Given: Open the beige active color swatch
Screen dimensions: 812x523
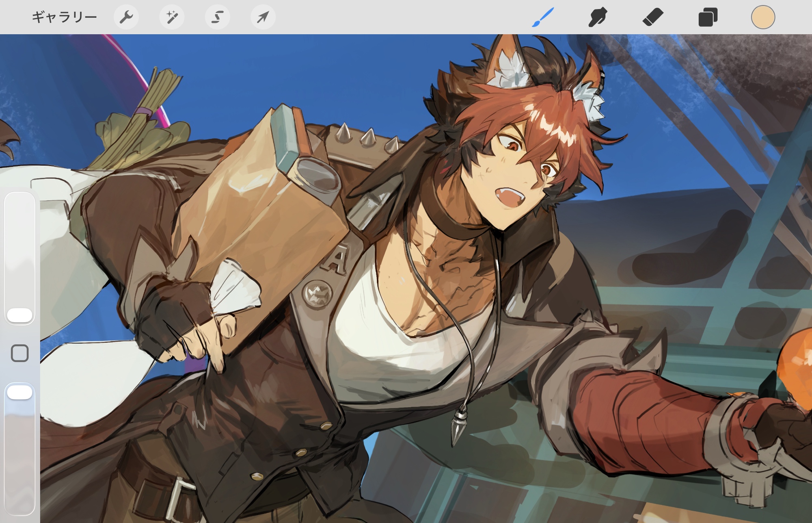Looking at the screenshot, I should point(763,17).
